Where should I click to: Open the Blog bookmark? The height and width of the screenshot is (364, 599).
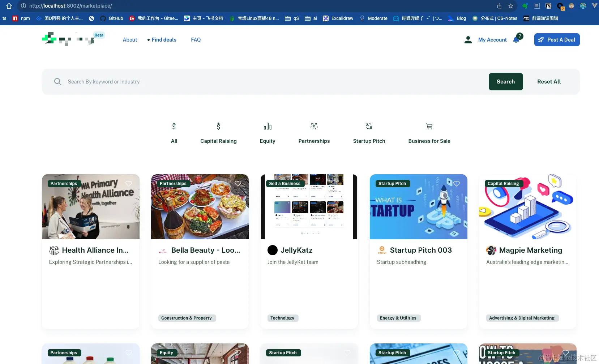[457, 18]
